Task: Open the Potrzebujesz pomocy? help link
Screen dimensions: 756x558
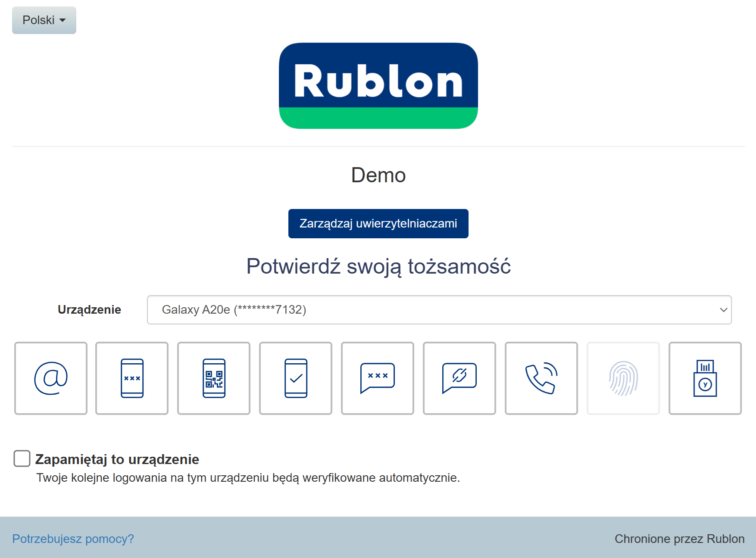Action: [x=73, y=539]
